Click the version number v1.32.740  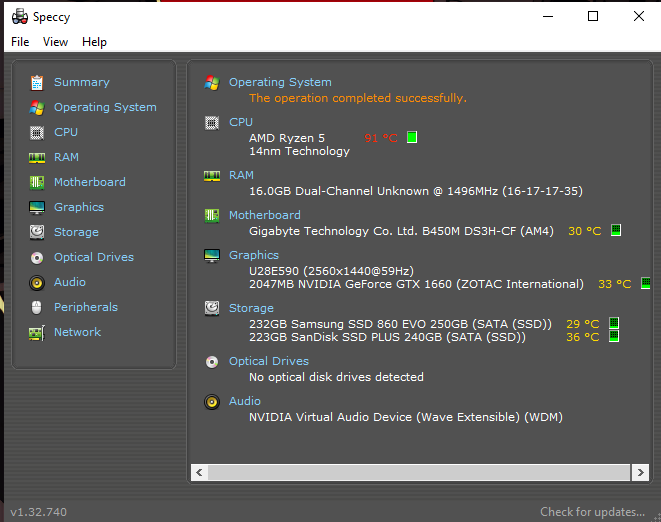pos(38,512)
